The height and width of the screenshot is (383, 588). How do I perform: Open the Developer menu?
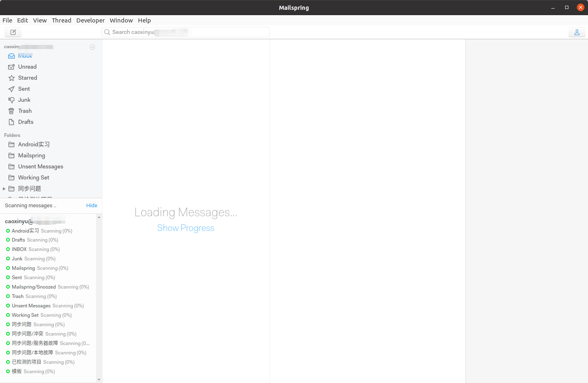click(x=91, y=20)
